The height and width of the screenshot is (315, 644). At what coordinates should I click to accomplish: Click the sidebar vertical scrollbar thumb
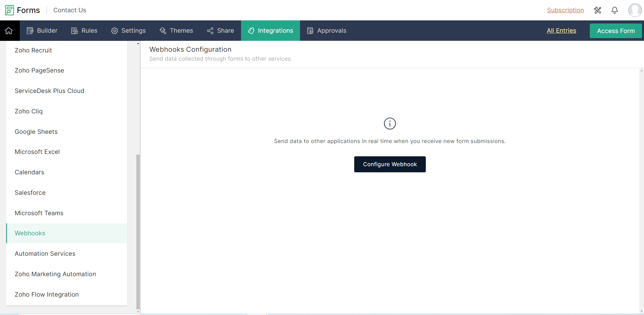point(138,232)
